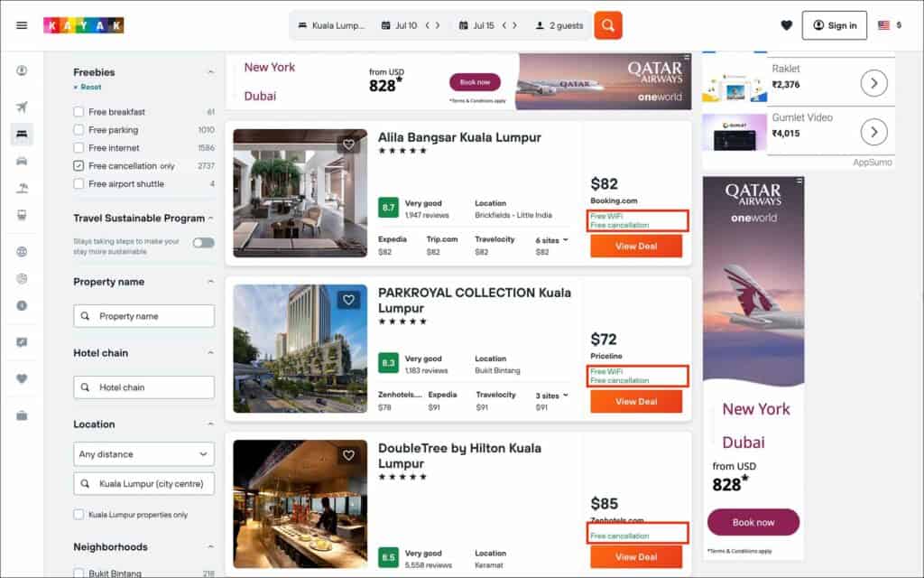Check the Free airport shuttle filter
The width and height of the screenshot is (924, 578).
click(x=79, y=184)
